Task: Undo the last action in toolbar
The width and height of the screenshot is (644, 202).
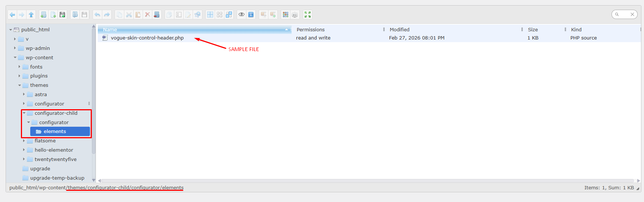Action: 97,15
